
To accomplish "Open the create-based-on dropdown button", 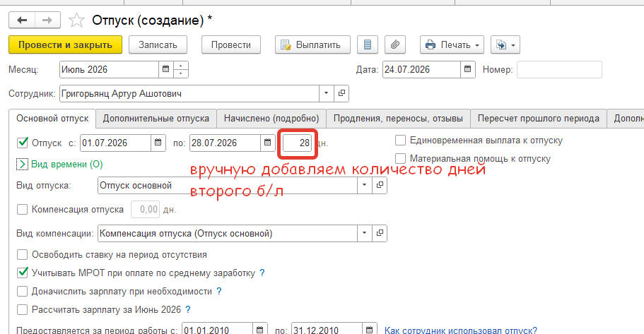I will [505, 44].
